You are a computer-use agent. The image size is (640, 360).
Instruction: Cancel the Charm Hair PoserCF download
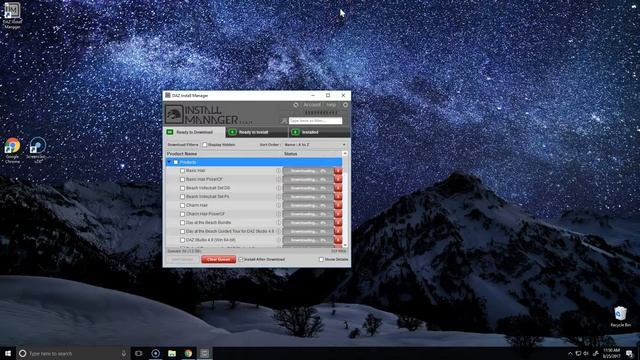click(x=338, y=214)
